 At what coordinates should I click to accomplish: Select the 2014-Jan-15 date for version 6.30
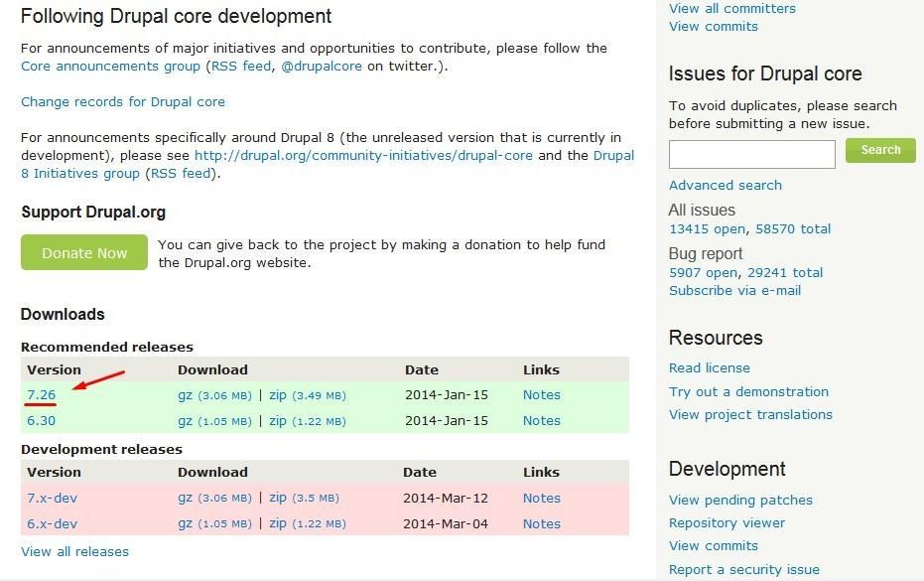[x=447, y=421]
